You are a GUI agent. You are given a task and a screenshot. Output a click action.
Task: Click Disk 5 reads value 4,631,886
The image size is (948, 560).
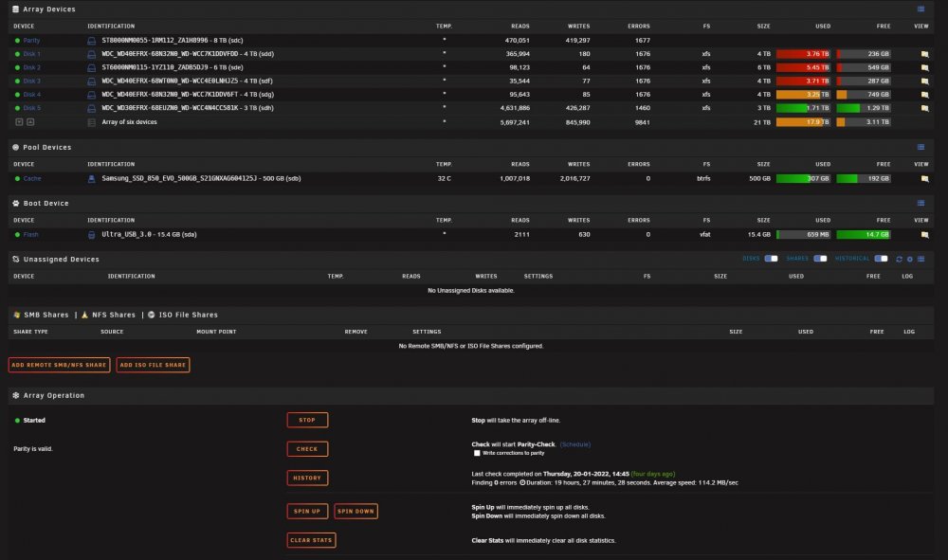tap(515, 108)
